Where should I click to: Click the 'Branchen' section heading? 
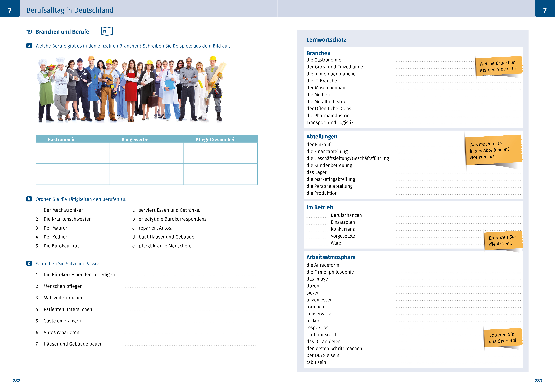click(x=318, y=53)
